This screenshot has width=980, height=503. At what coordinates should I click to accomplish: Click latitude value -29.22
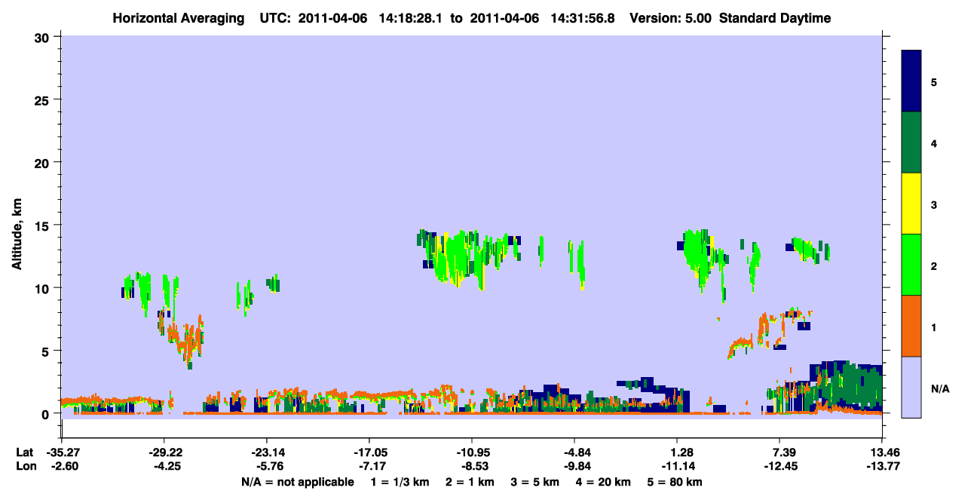pos(164,452)
